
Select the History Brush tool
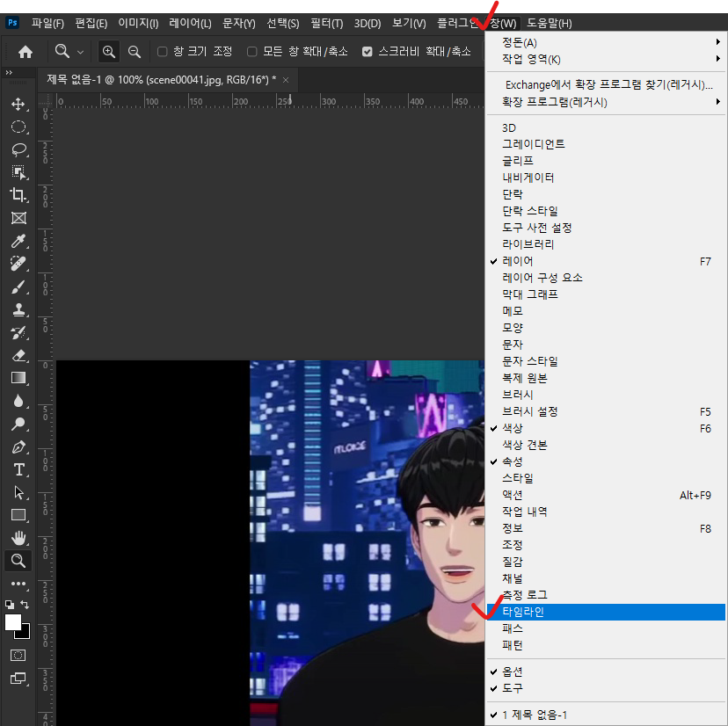pyautogui.click(x=18, y=332)
